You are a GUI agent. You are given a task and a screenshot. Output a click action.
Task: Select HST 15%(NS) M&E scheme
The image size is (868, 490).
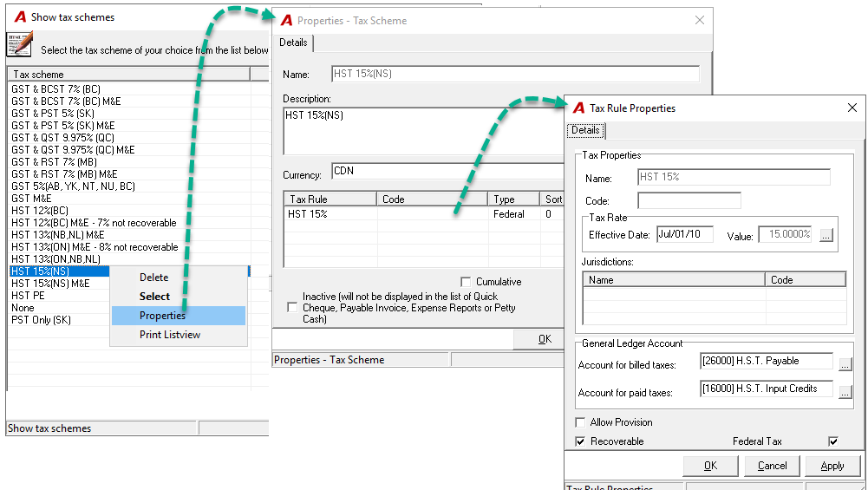click(50, 284)
